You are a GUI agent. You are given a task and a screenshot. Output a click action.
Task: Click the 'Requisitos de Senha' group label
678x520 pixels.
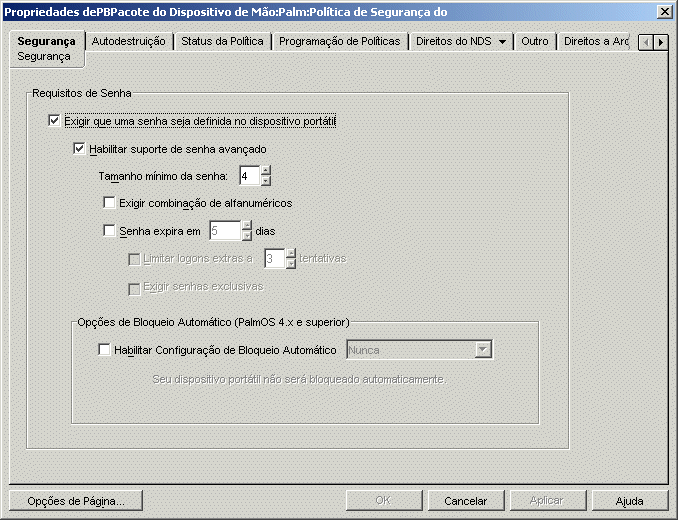pos(82,93)
